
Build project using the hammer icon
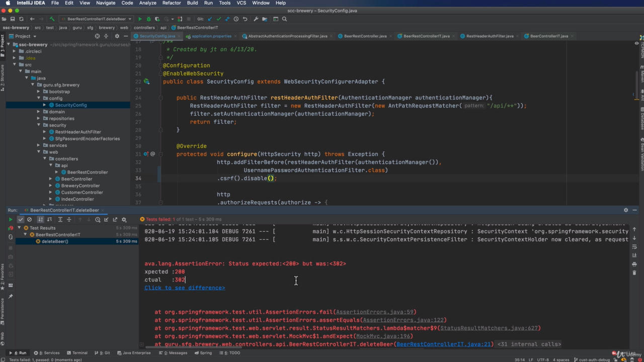(x=52, y=19)
